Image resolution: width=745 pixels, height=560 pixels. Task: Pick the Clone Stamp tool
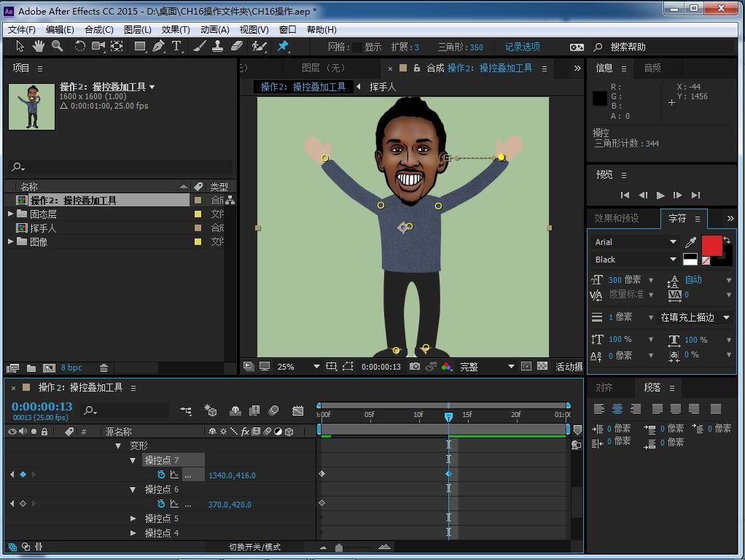click(x=217, y=46)
